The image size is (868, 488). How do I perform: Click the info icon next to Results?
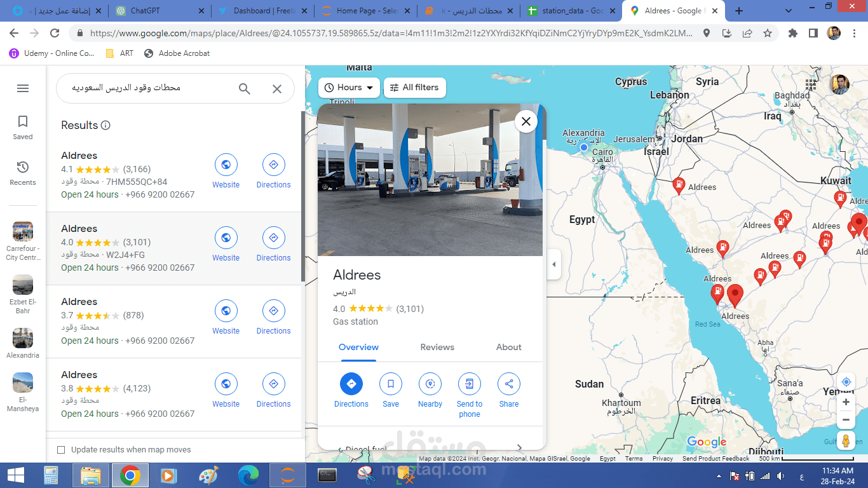coord(105,125)
